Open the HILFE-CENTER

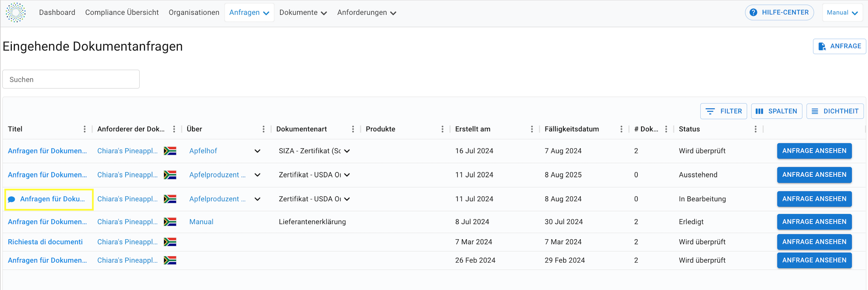tap(779, 12)
